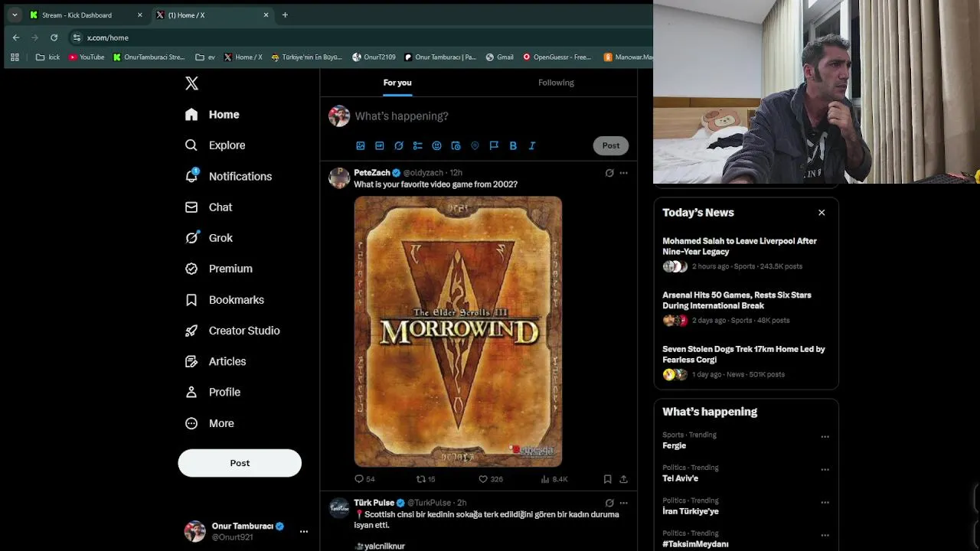Image resolution: width=980 pixels, height=551 pixels.
Task: Open the Gmail bookmark
Action: click(x=499, y=57)
